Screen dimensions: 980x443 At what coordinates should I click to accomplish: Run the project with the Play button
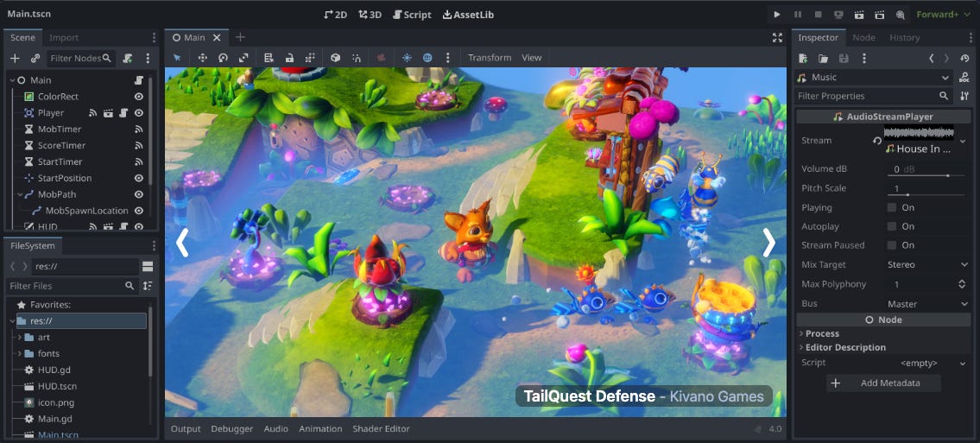pos(777,15)
